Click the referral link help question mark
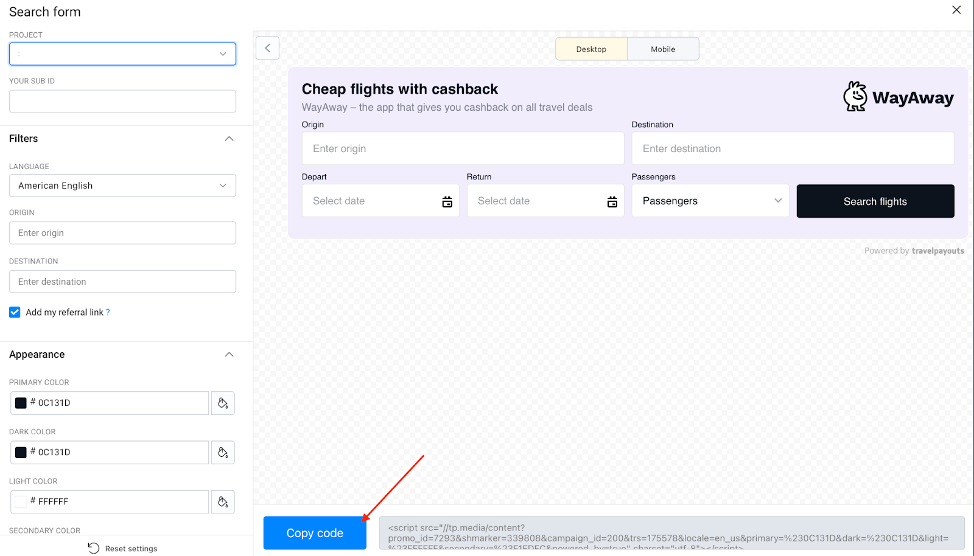The height and width of the screenshot is (556, 974). (x=108, y=313)
